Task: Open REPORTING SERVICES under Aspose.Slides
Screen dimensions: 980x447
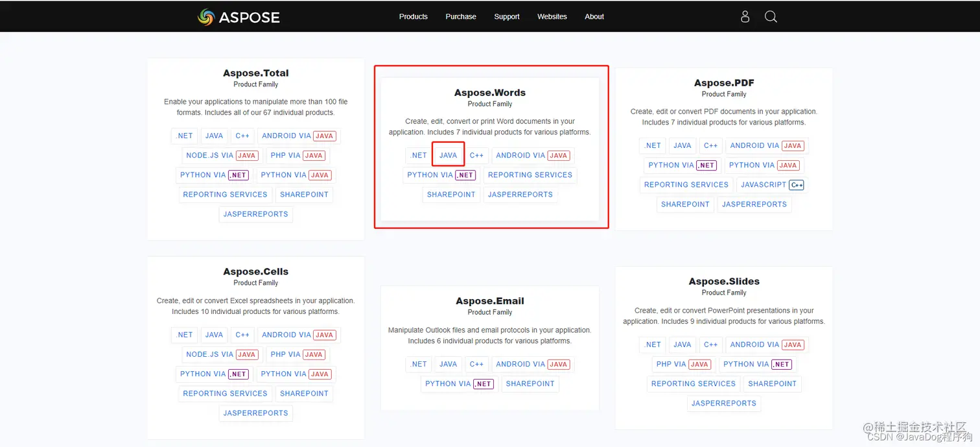Action: coord(694,384)
